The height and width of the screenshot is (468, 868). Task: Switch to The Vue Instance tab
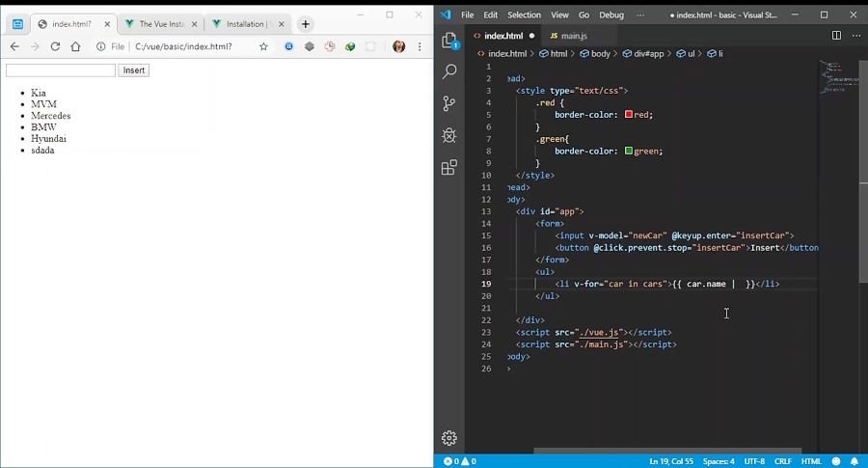tap(160, 24)
